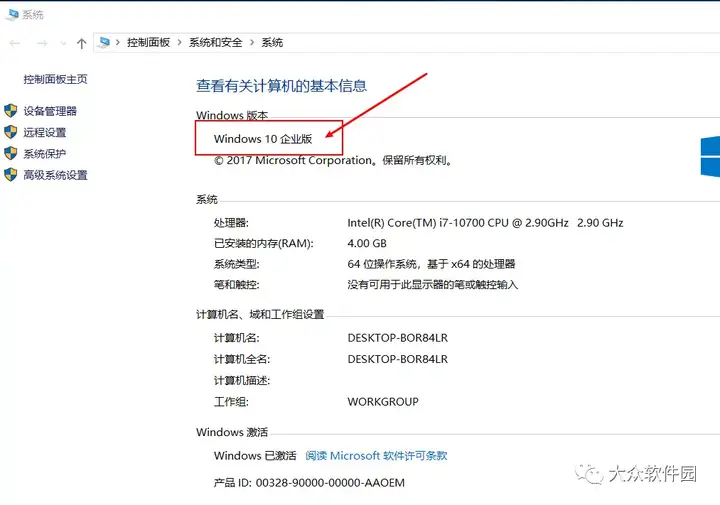Click the 处理器 label
720x505 pixels.
[x=231, y=223]
